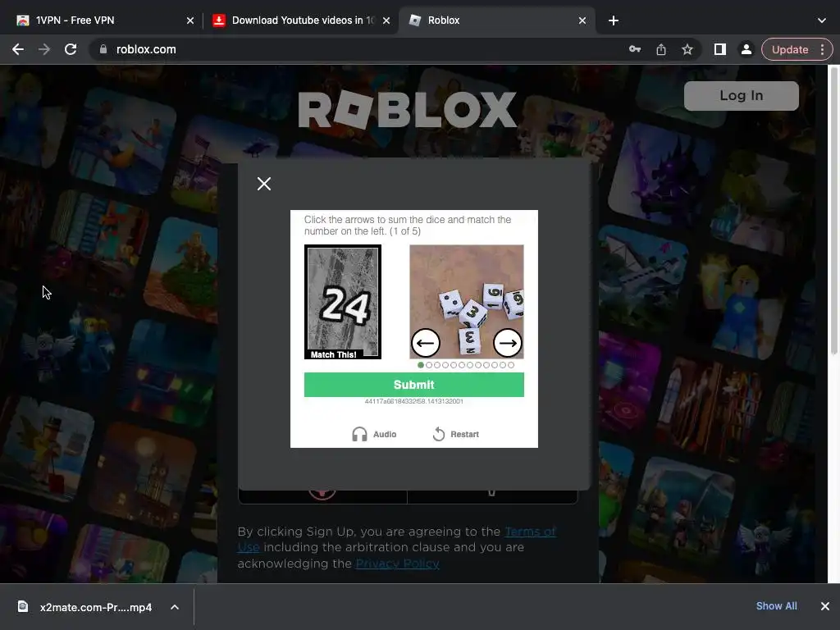Click the browser back arrow
Viewport: 840px width, 630px height.
(x=18, y=49)
